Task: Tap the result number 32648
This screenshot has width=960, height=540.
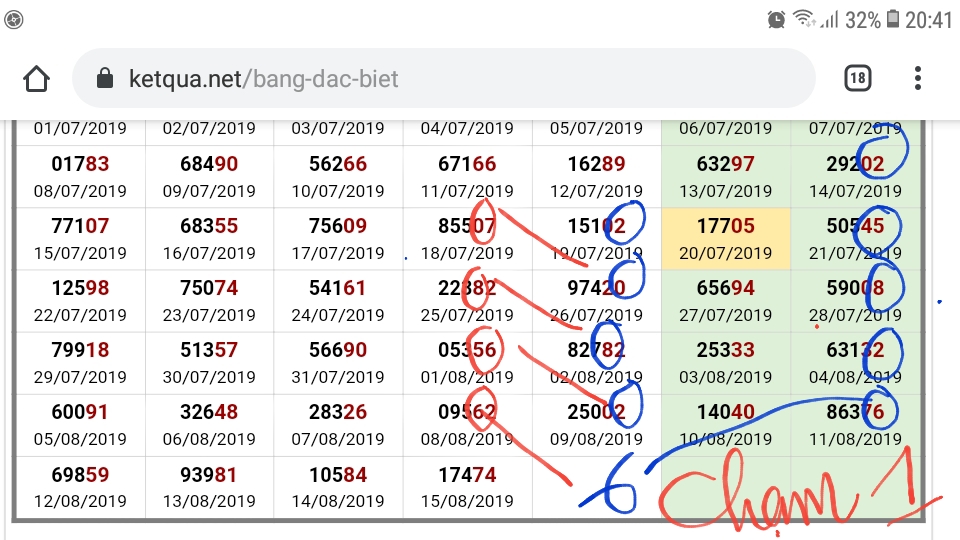Action: click(209, 411)
